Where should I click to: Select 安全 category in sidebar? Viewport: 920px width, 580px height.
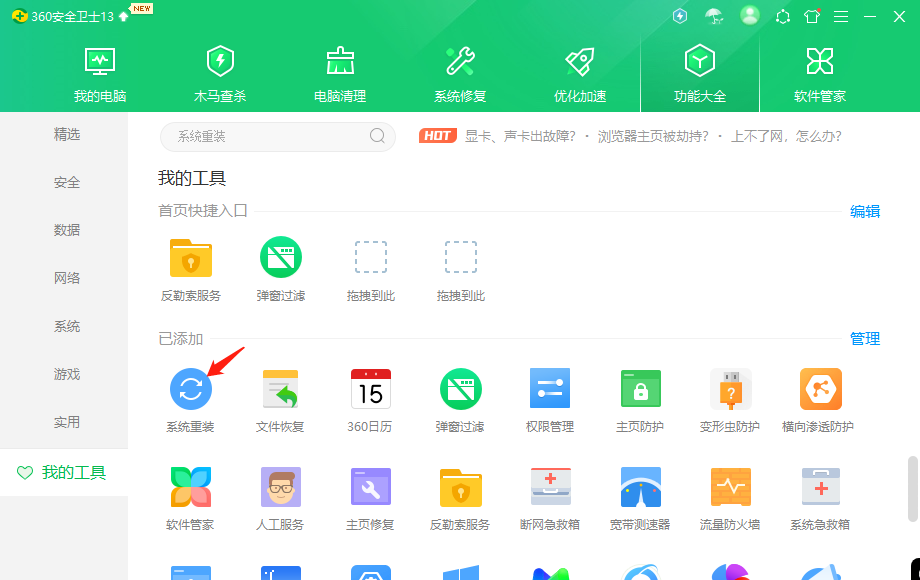[x=67, y=182]
